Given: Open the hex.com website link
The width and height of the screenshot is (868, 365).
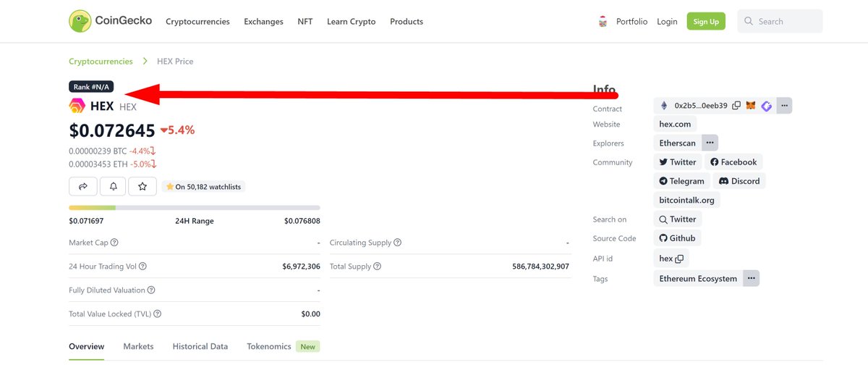Looking at the screenshot, I should (x=676, y=125).
